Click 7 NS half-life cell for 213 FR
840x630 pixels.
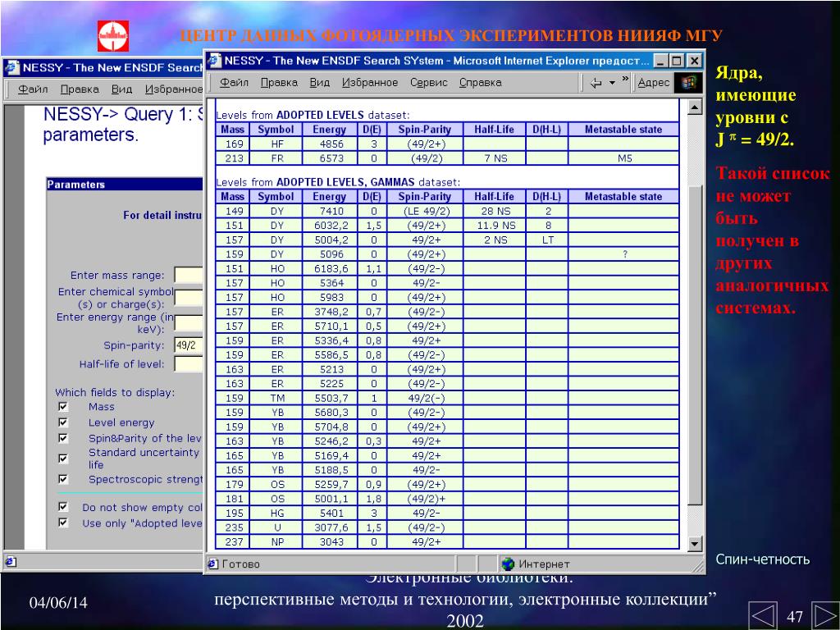point(494,158)
